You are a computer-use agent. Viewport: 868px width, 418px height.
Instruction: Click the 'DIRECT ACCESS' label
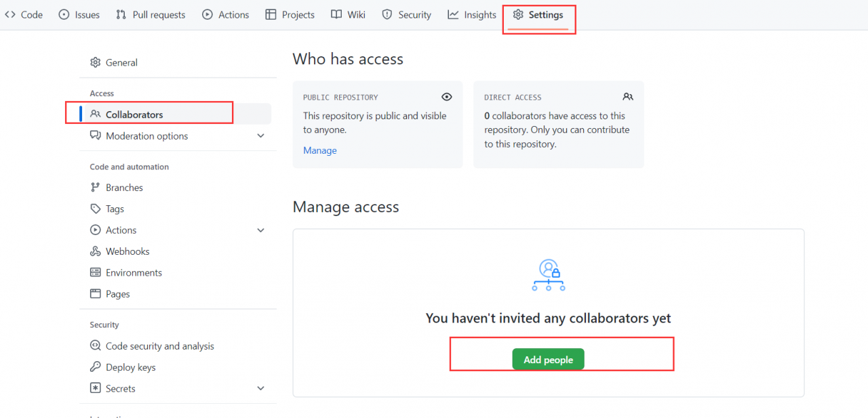pyautogui.click(x=513, y=98)
